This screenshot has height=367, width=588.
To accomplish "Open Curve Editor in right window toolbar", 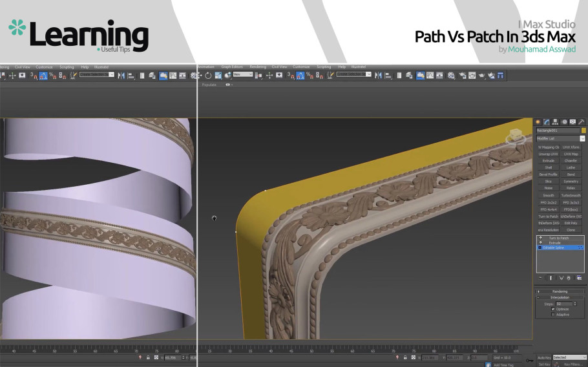I will pyautogui.click(x=430, y=76).
